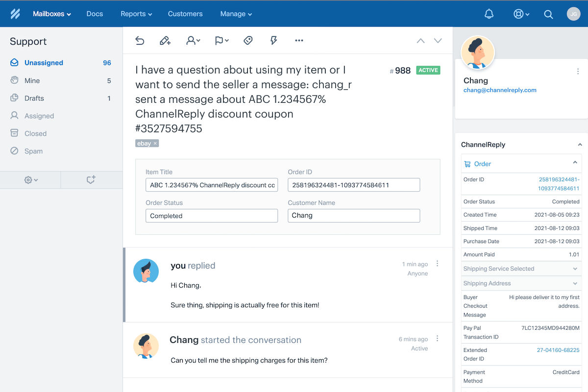
Task: Open the JG user avatar menu
Action: click(574, 14)
